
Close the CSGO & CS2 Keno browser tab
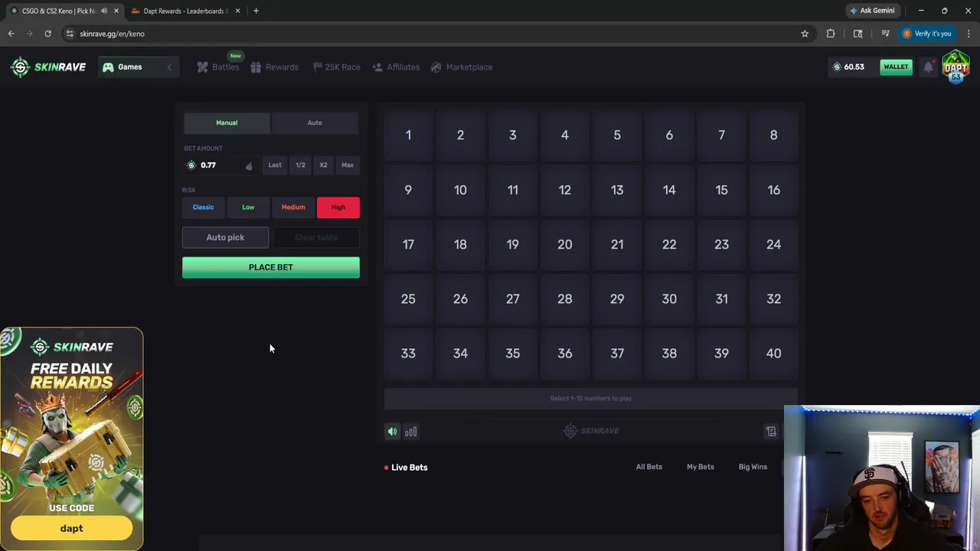[x=116, y=11]
